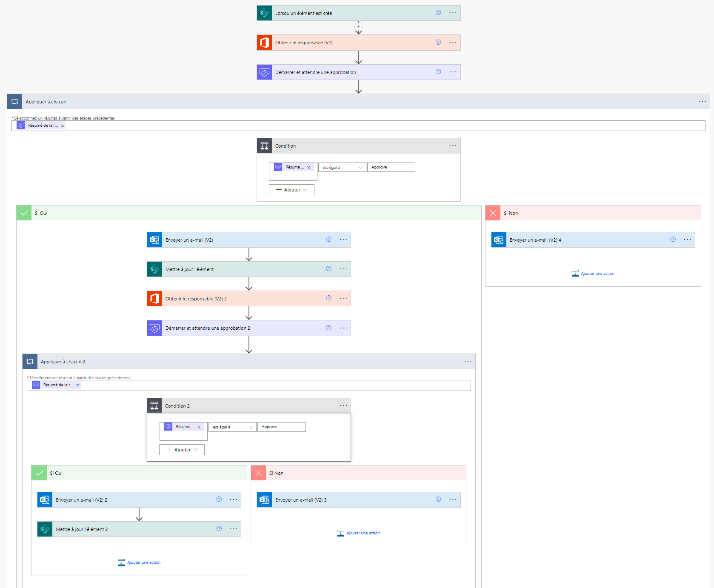714x588 pixels.
Task: Click the loop icon of "Appliquer à chacun"
Action: pos(15,102)
